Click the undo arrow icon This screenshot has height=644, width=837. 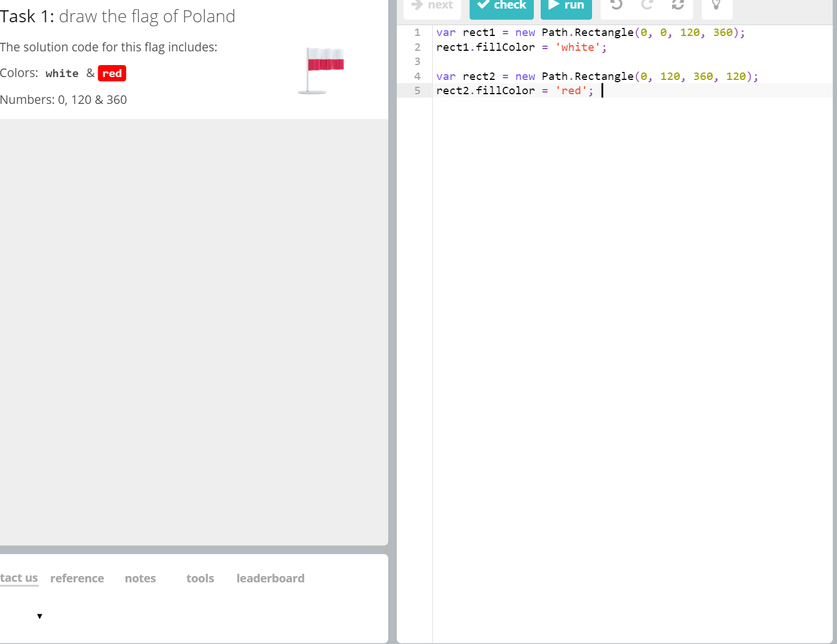point(616,5)
